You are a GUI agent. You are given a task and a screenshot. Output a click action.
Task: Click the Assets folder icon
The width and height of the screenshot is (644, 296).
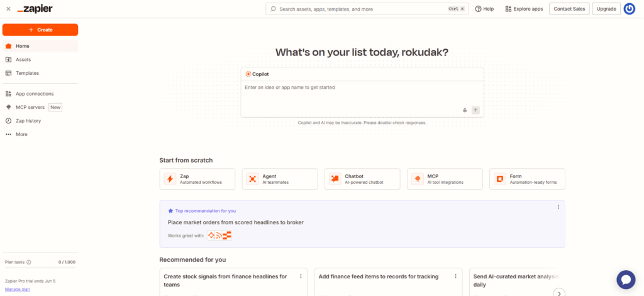click(x=8, y=60)
